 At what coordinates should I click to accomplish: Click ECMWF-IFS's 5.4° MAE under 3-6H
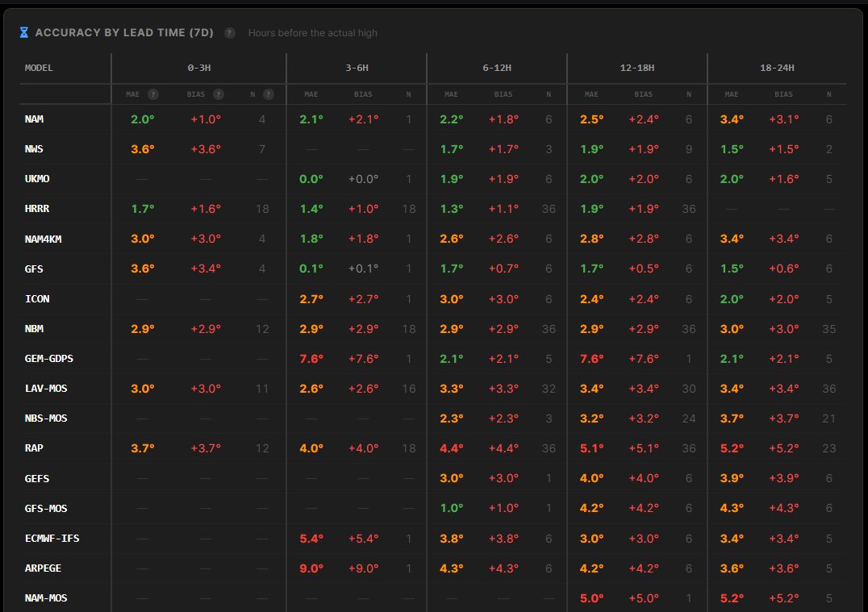tap(311, 539)
